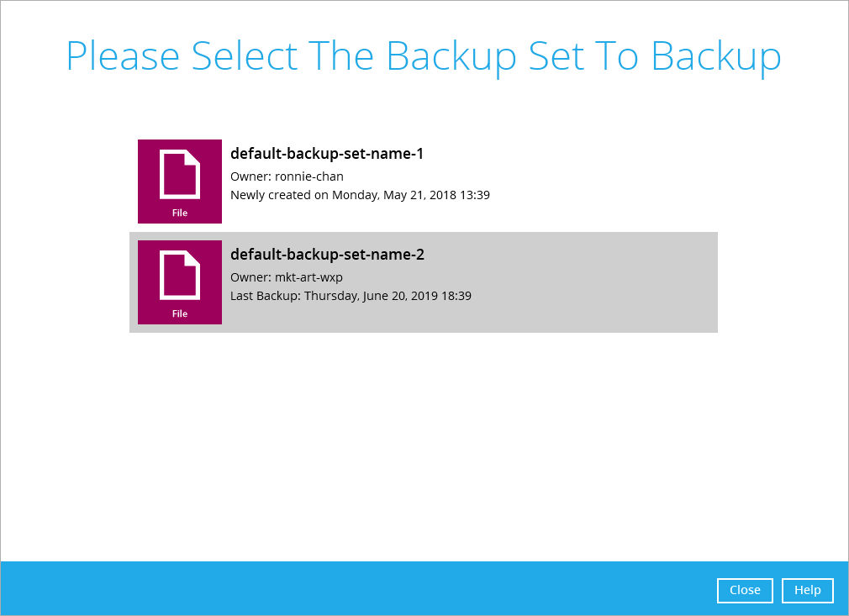This screenshot has height=616, width=849.
Task: Click the blue footer bar left of Close
Action: pos(357,588)
